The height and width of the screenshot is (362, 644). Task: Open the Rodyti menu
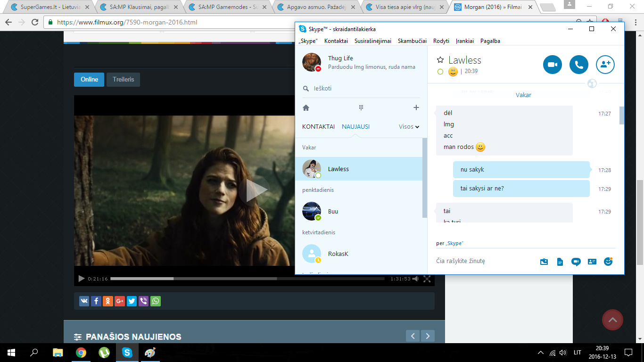pyautogui.click(x=441, y=41)
